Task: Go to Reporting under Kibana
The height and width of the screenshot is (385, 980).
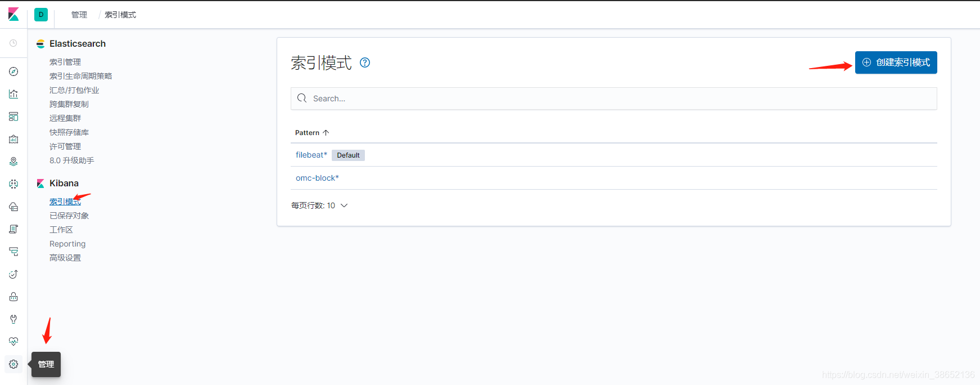Action: (67, 244)
